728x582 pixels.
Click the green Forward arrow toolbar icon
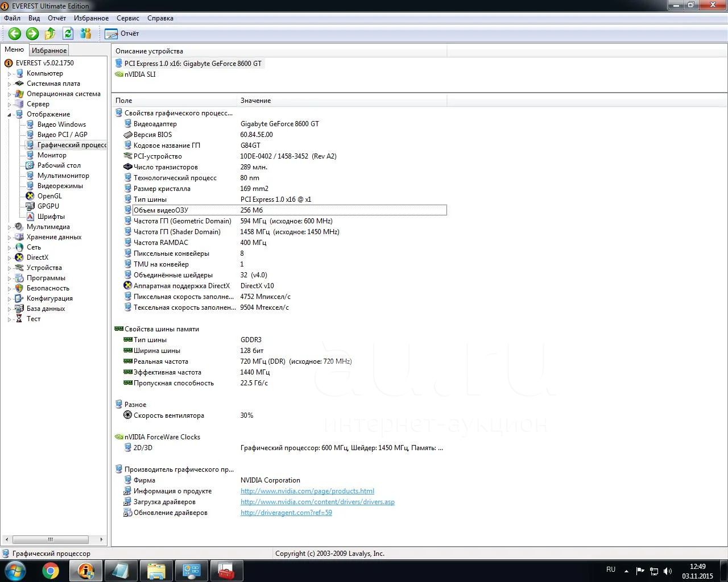[32, 34]
